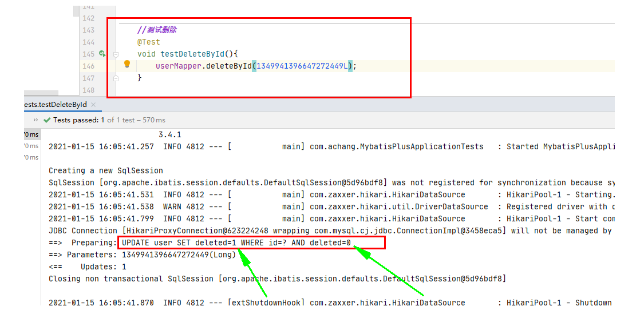Screen dimensions: 644x310
Task: Click '<== Updates: 1' console line
Action: coord(88,267)
